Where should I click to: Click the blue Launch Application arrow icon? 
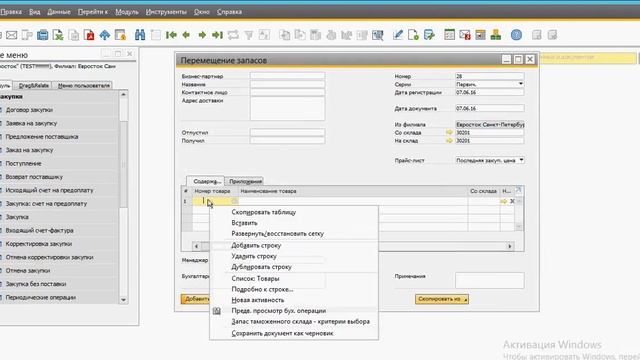104,35
